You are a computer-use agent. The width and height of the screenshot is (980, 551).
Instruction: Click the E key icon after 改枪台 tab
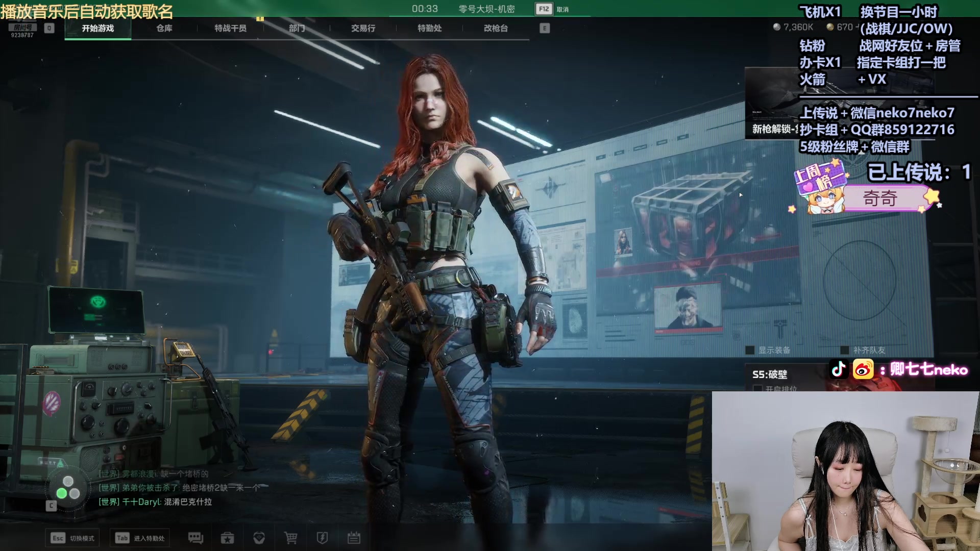(x=545, y=28)
